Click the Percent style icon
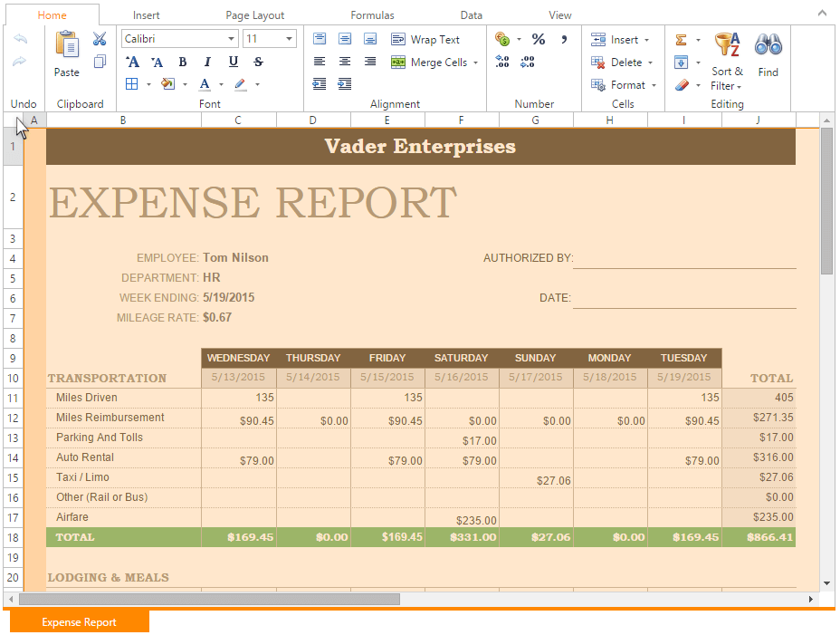840x635 pixels. pos(539,39)
